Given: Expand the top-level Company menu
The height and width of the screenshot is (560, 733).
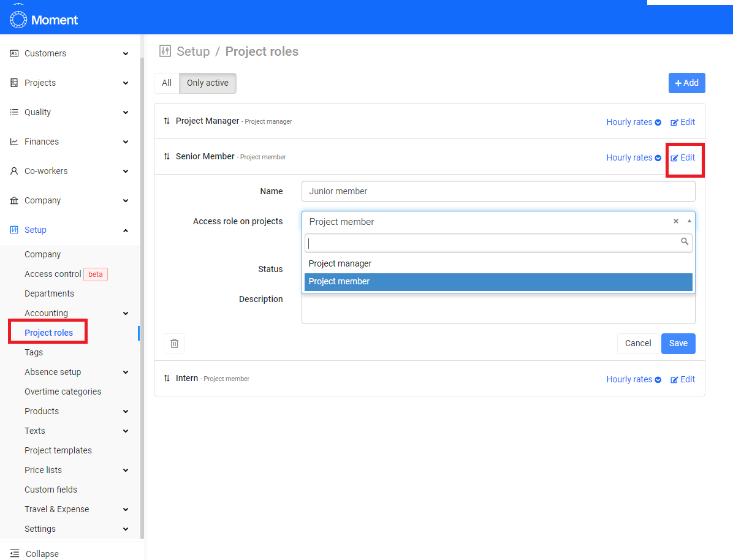Looking at the screenshot, I should coord(125,201).
